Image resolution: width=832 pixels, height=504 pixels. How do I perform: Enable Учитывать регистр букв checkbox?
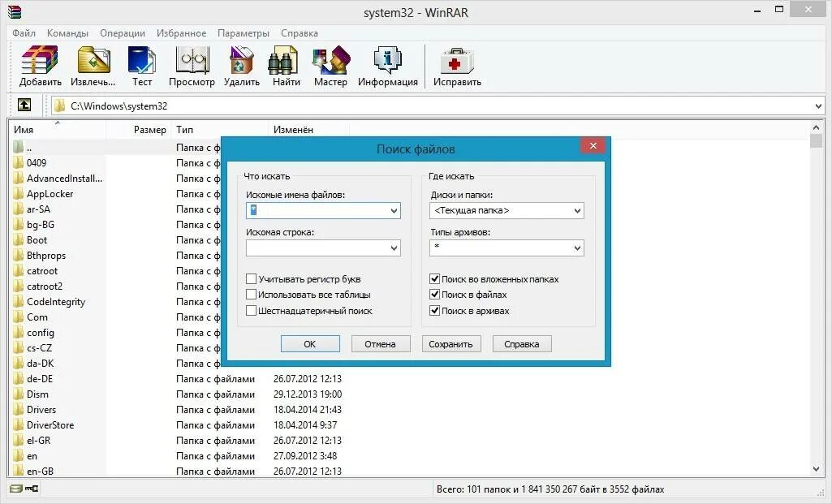pyautogui.click(x=252, y=279)
